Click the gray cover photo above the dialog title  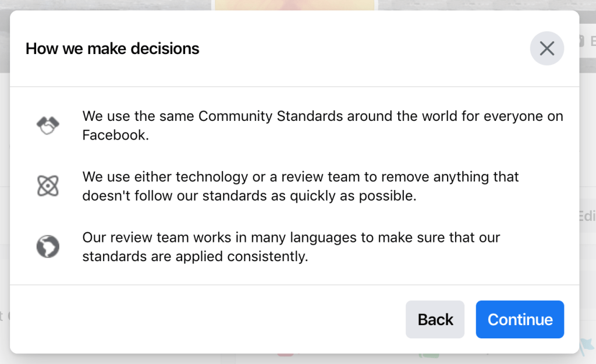click(105, 5)
